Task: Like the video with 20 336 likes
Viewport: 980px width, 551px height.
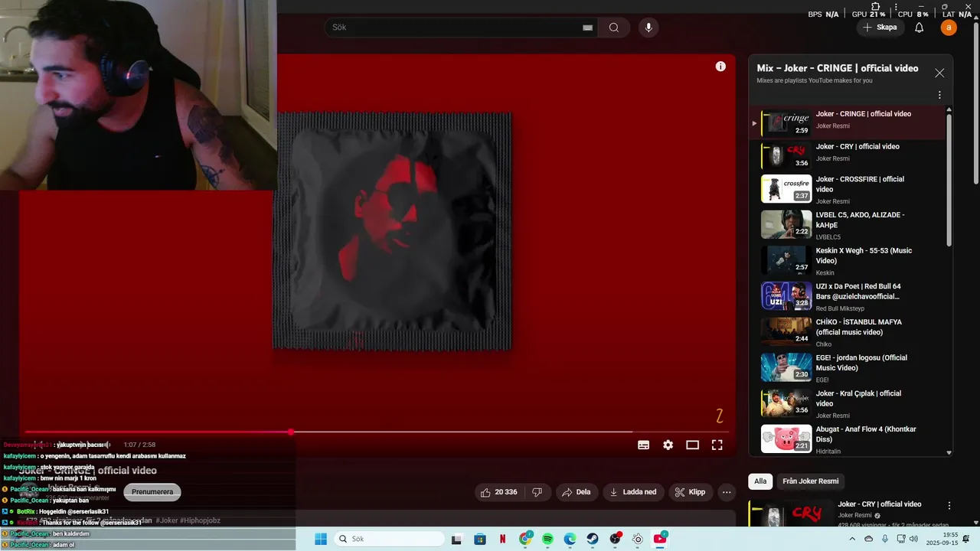Action: coord(498,492)
